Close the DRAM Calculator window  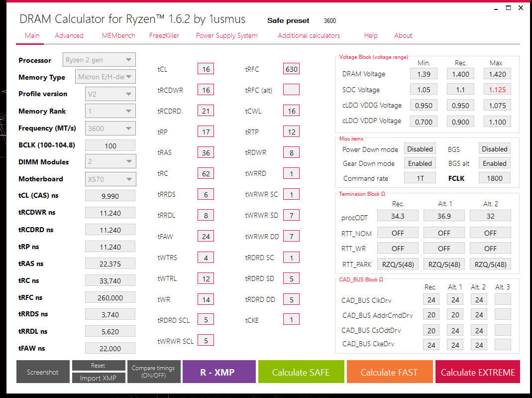[521, 8]
